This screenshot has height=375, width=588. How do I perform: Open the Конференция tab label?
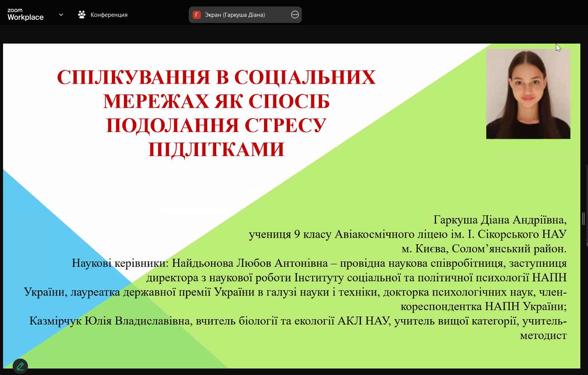click(x=109, y=15)
